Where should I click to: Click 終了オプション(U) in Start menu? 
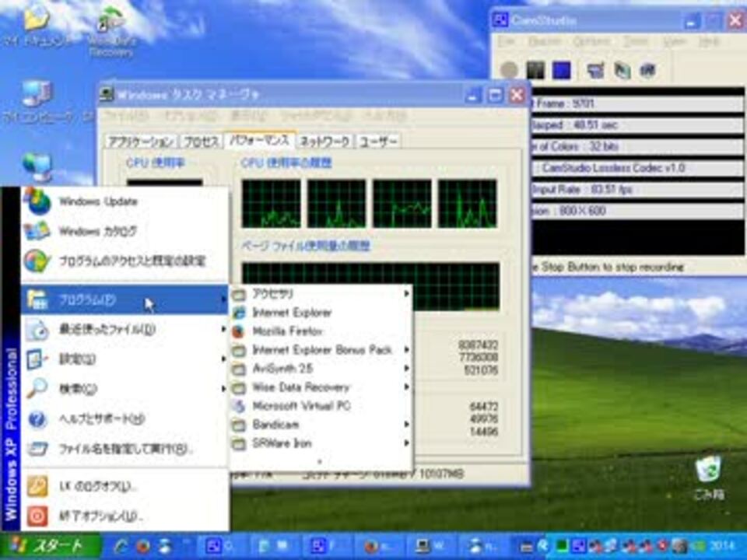pos(124,516)
